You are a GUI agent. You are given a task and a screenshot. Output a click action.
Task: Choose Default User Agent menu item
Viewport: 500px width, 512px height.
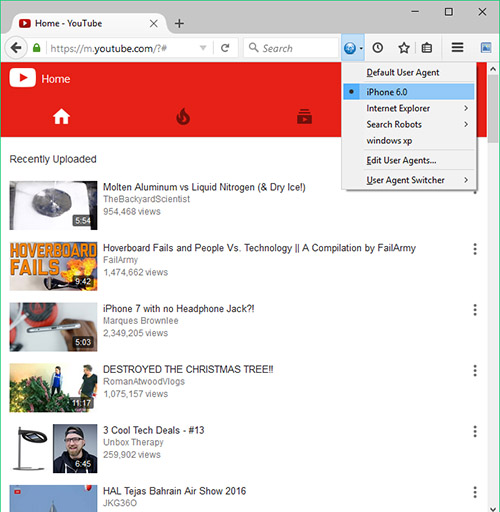[x=409, y=72]
